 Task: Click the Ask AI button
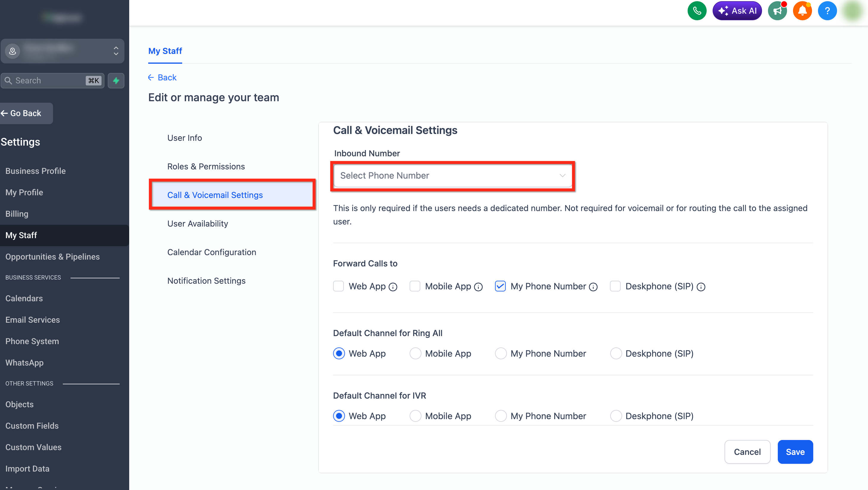[737, 11]
